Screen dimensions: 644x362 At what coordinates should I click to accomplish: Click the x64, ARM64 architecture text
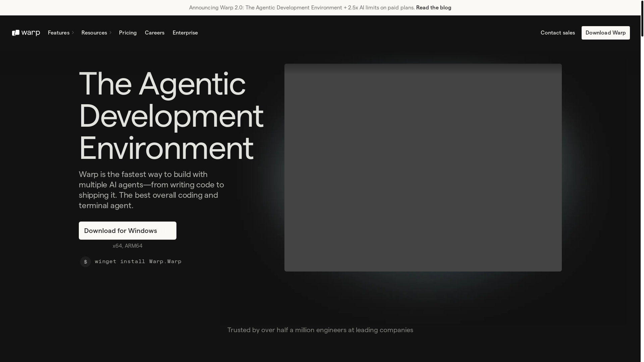coord(127,246)
